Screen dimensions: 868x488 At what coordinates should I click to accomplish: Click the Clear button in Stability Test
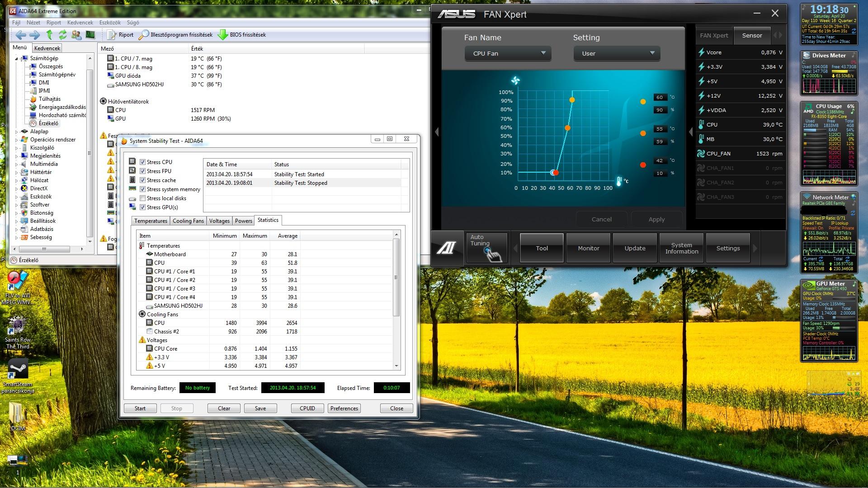[x=224, y=408]
